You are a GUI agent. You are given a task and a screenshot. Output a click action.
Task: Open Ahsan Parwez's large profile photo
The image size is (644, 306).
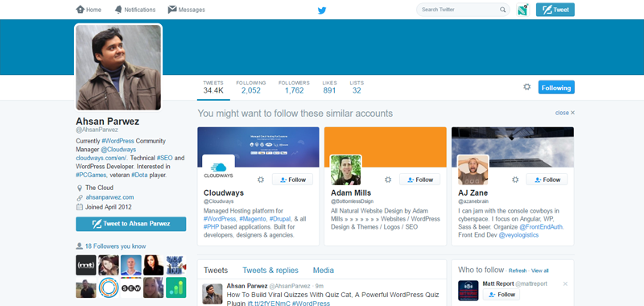(x=118, y=68)
